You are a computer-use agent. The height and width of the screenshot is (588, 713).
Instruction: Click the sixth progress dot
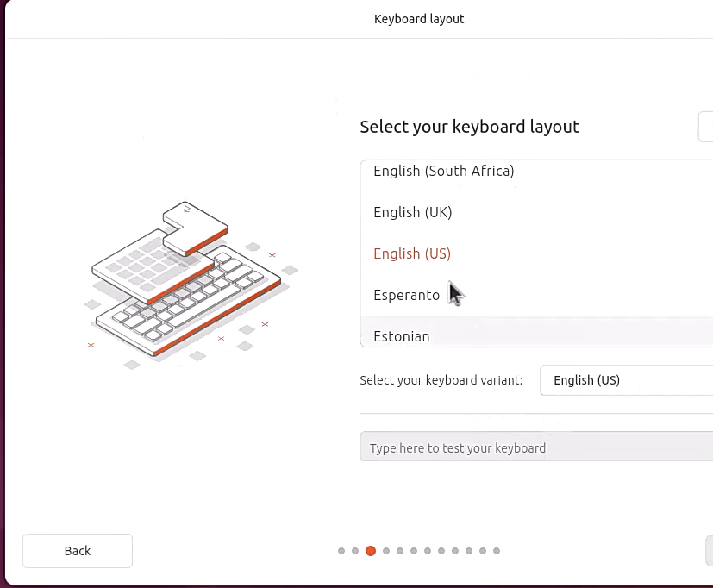click(413, 550)
